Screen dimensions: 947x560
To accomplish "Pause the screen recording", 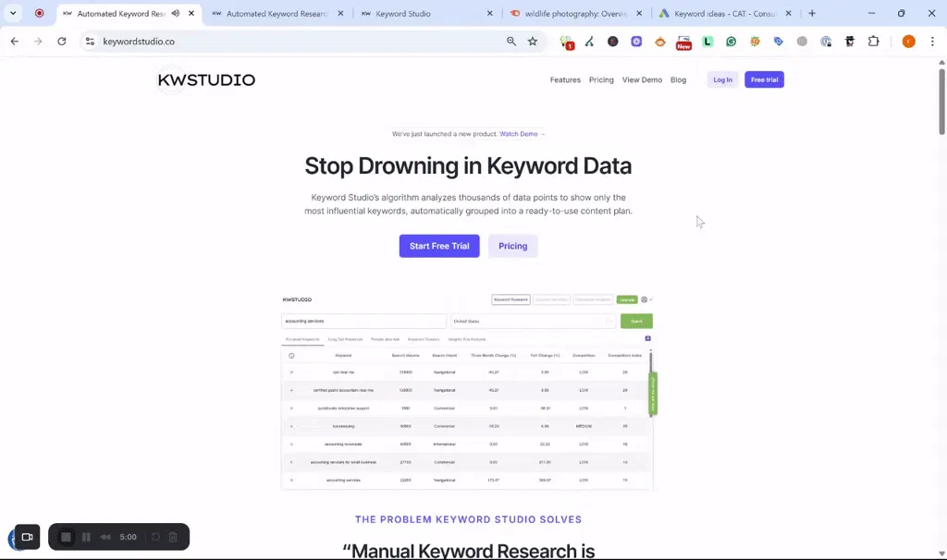I will [x=86, y=537].
